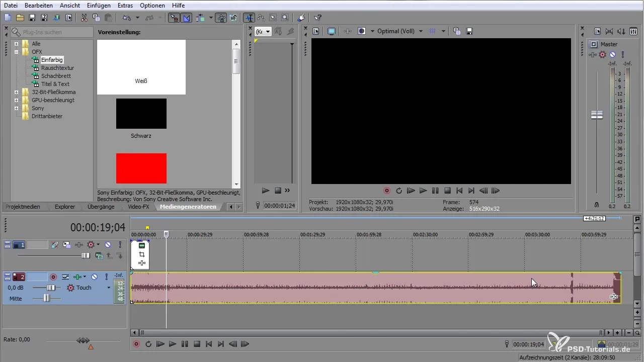644x362 pixels.
Task: Choose the red color preset thumbnail
Action: pyautogui.click(x=141, y=168)
